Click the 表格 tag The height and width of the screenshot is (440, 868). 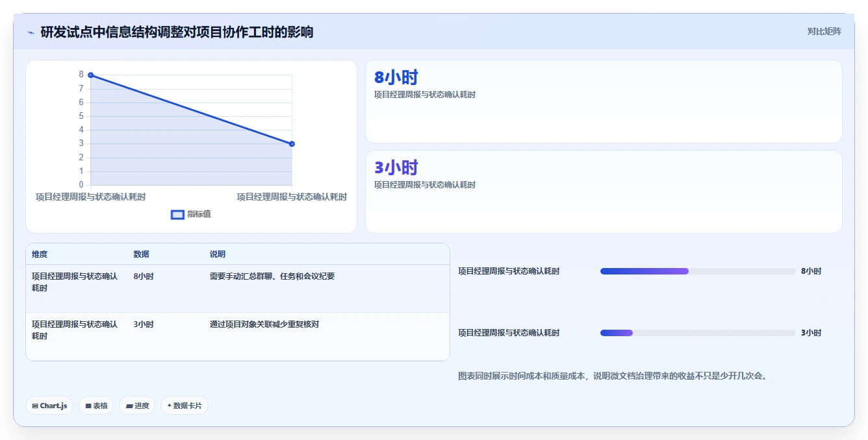[96, 406]
